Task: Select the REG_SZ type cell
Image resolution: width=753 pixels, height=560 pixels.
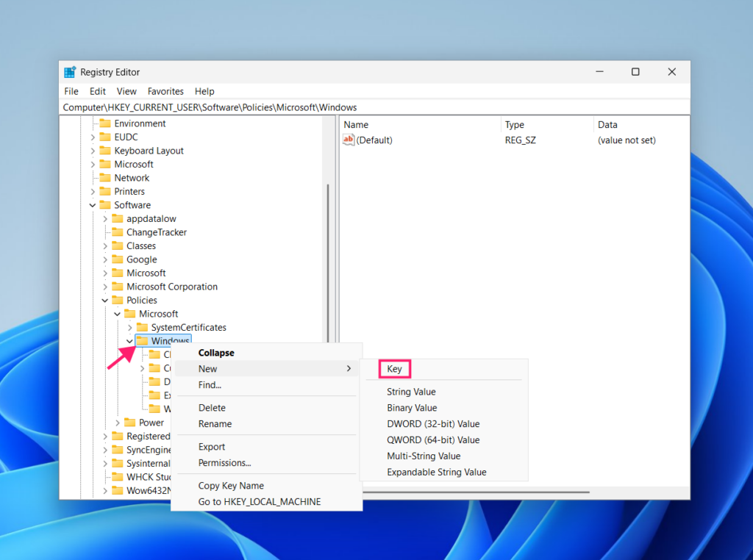Action: pos(520,140)
